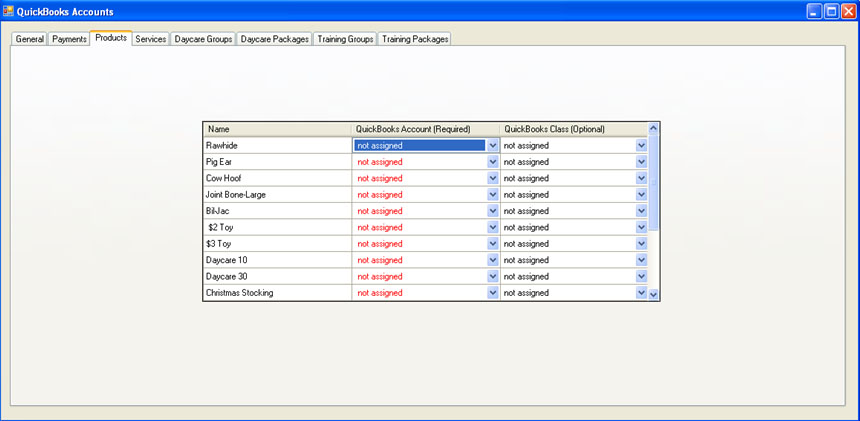Click the QuickBooks Accounts window icon
The image size is (860, 421).
8,11
